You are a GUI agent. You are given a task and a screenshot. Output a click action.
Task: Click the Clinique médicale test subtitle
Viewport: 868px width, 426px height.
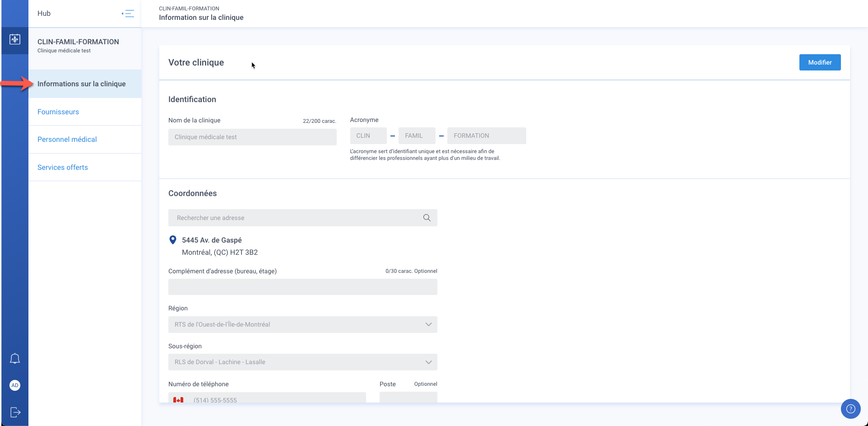click(64, 51)
